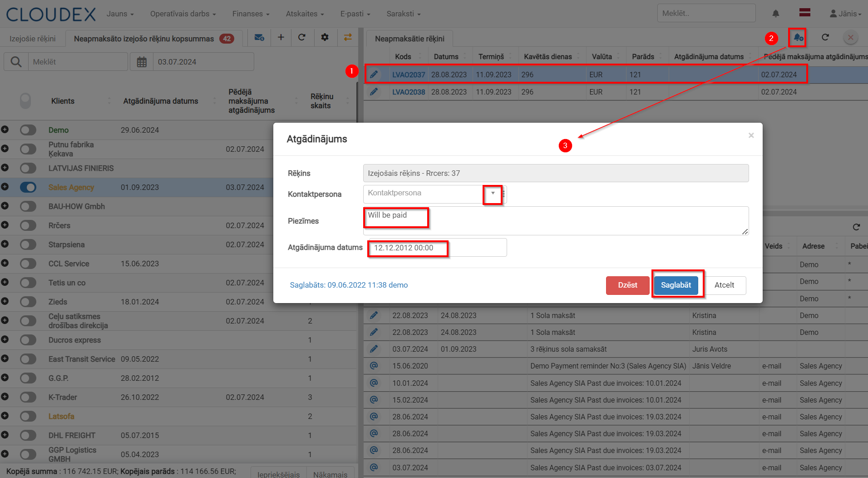Open the Kontaktpersona dropdown arrow
Screen dimensions: 868x478
493,193
